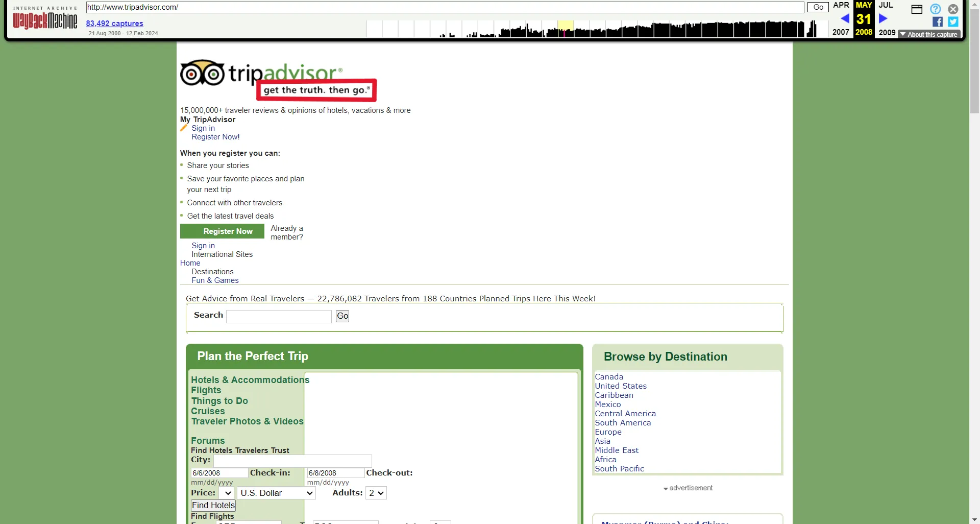Expand About this capture
Screen dimensions: 980x524
(x=929, y=35)
